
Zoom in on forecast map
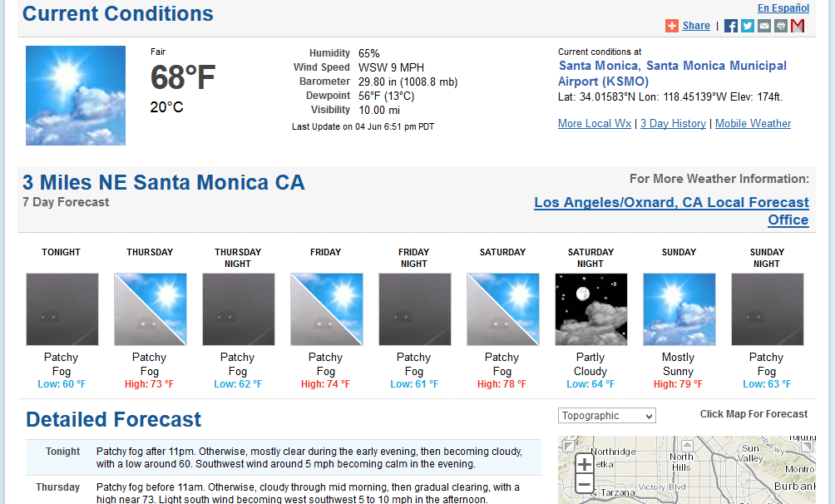584,464
